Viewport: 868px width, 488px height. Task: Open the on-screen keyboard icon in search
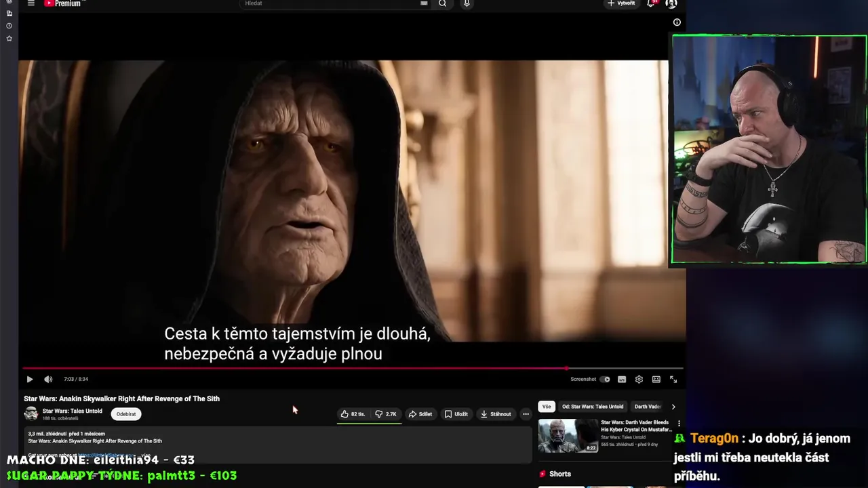tap(424, 3)
